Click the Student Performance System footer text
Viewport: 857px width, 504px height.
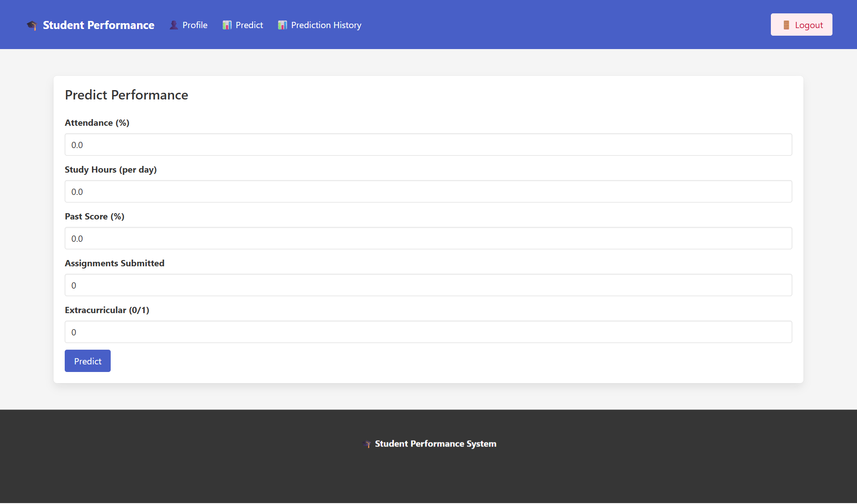pos(435,443)
